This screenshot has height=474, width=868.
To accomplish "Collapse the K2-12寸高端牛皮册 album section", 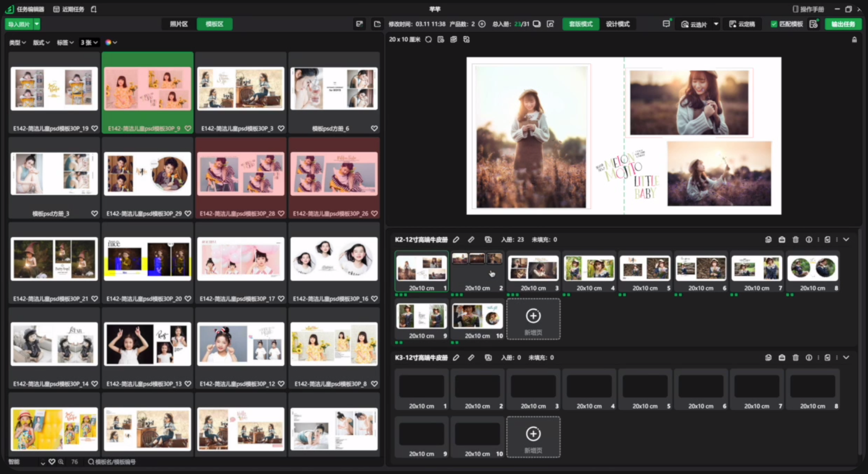I will pyautogui.click(x=846, y=239).
